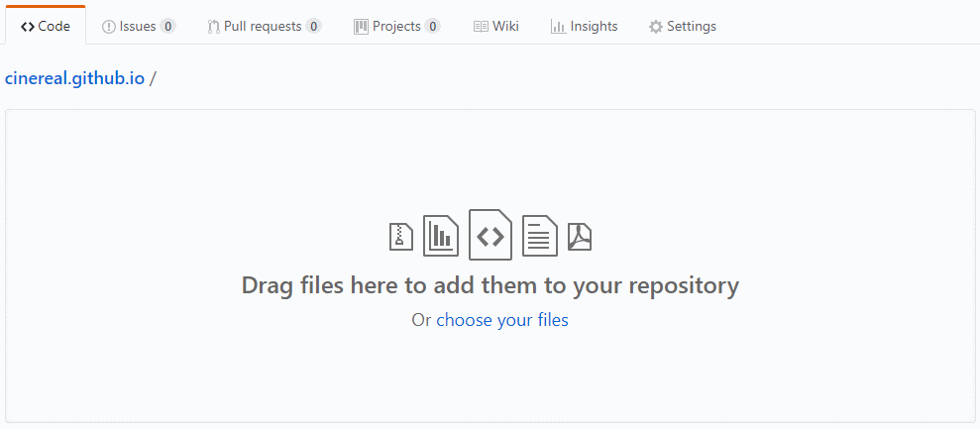Click the Drag files here heading area
Viewport: 980px width, 429px height.
490,285
